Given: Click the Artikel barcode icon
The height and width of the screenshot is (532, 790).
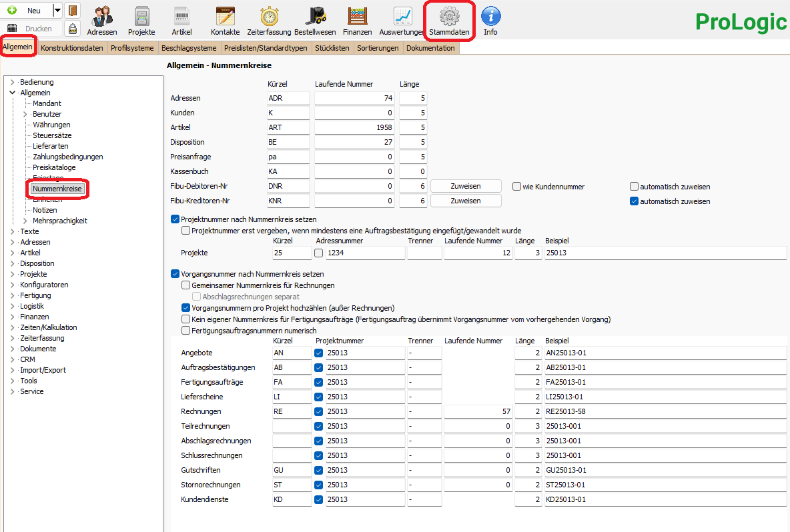Looking at the screenshot, I should (x=181, y=19).
